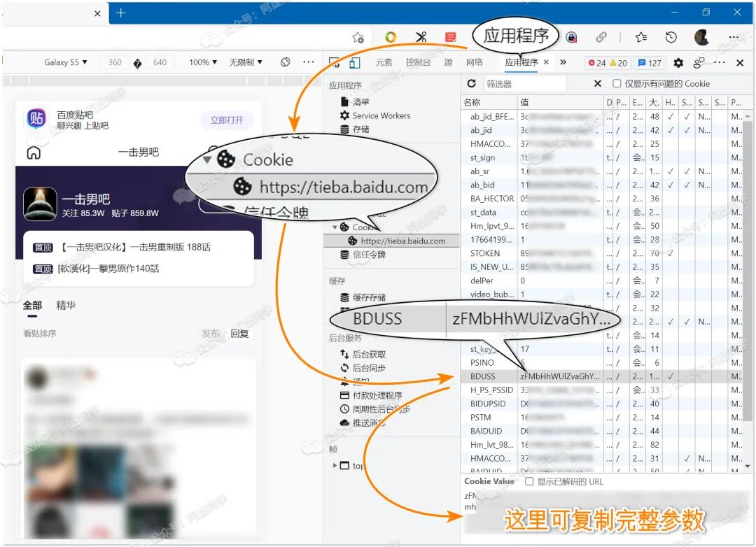Open Galaxy S5 device dropdown
This screenshot has height=547, width=756.
click(x=66, y=62)
